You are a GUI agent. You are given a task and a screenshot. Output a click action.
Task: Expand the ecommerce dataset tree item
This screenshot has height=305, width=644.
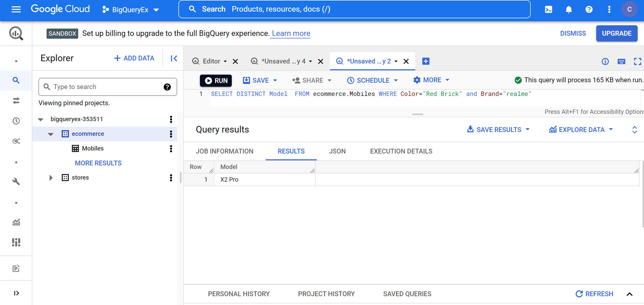point(51,134)
